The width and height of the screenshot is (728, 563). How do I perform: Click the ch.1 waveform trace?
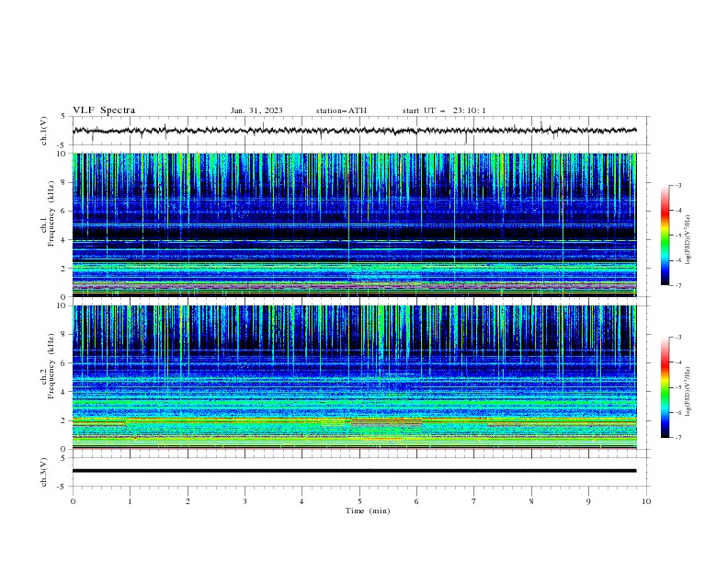click(x=354, y=131)
